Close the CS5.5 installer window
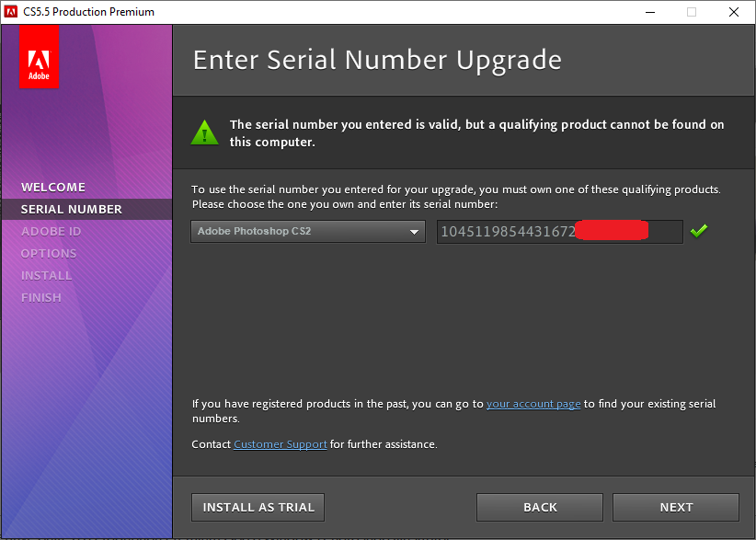This screenshot has width=756, height=540. coord(734,12)
